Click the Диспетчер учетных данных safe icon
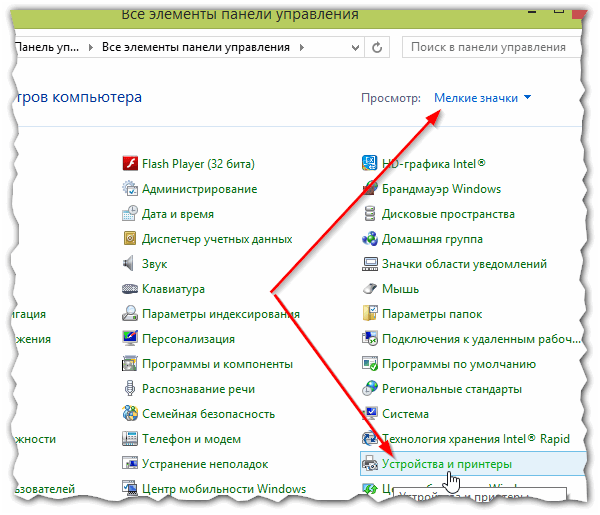 130,239
